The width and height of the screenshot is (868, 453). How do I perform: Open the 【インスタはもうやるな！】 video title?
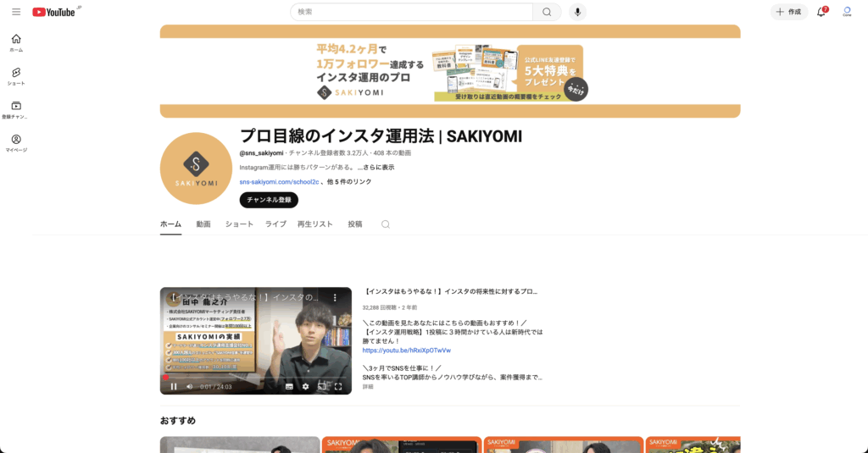[x=450, y=291]
